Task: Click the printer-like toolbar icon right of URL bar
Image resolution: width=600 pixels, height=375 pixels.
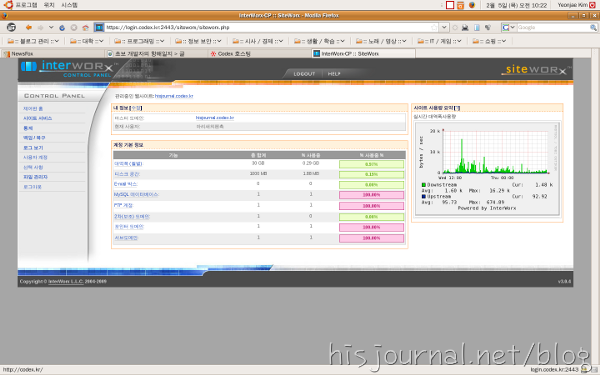Action: coord(465,28)
